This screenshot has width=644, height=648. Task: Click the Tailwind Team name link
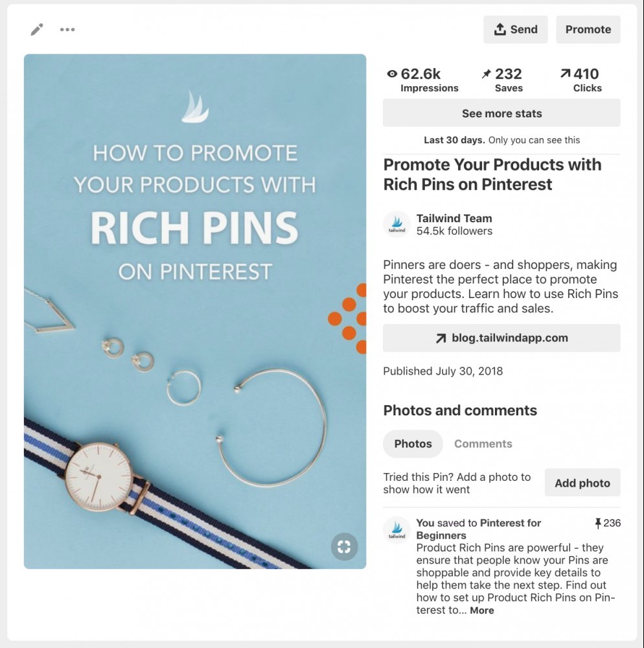454,218
